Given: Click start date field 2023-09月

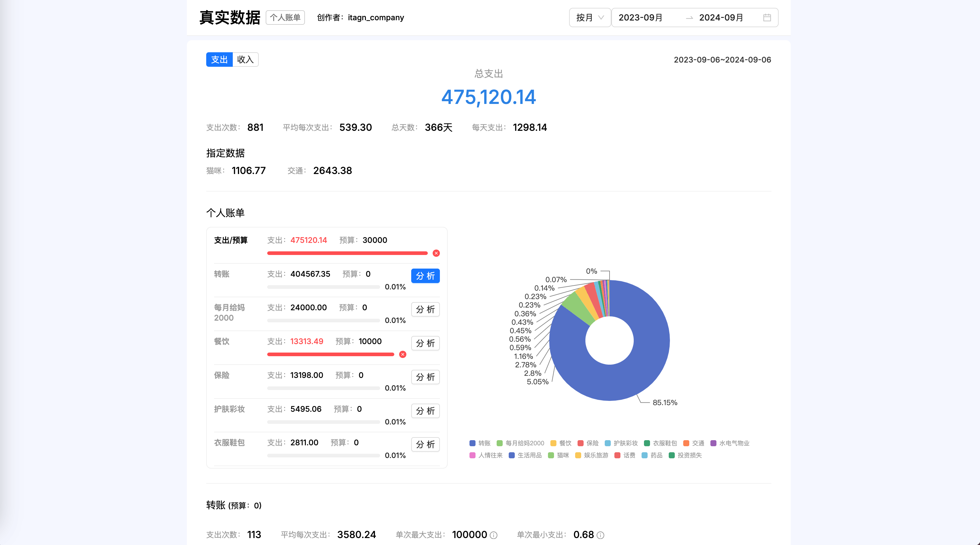Looking at the screenshot, I should [x=641, y=18].
